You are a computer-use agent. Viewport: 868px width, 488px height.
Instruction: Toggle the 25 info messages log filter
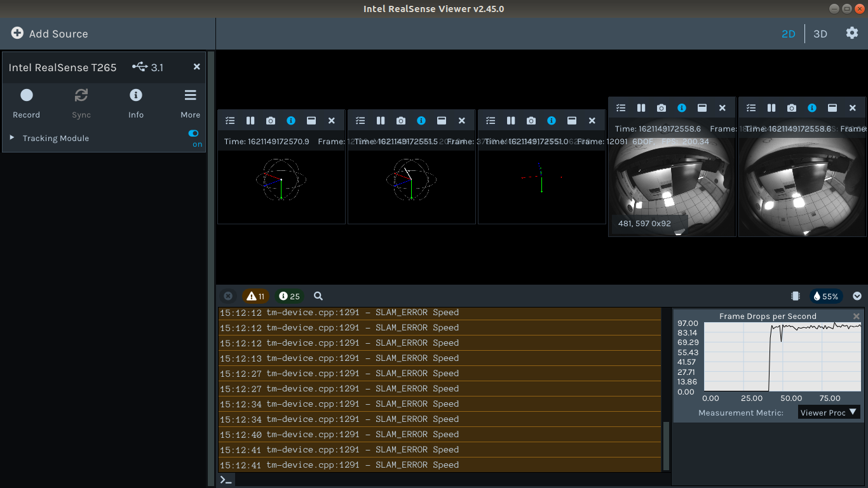(x=289, y=296)
